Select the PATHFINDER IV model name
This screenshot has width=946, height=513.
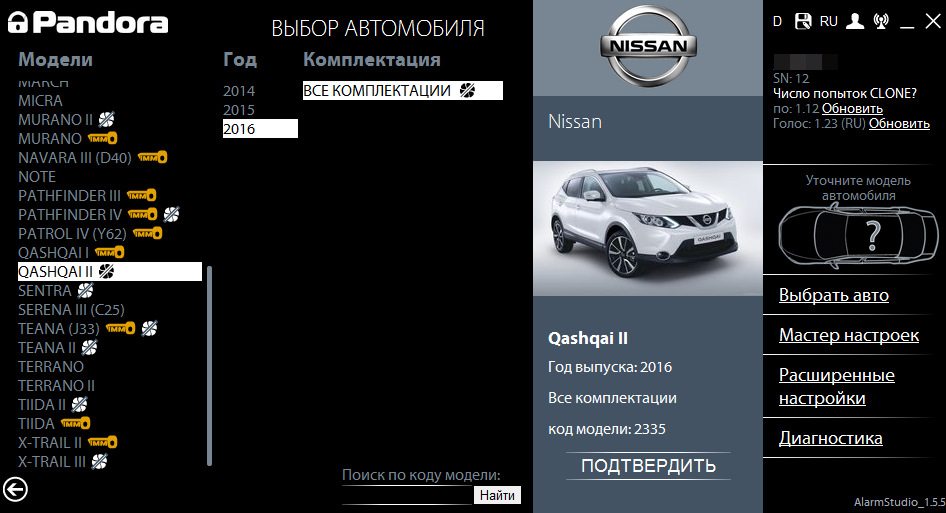click(x=70, y=214)
